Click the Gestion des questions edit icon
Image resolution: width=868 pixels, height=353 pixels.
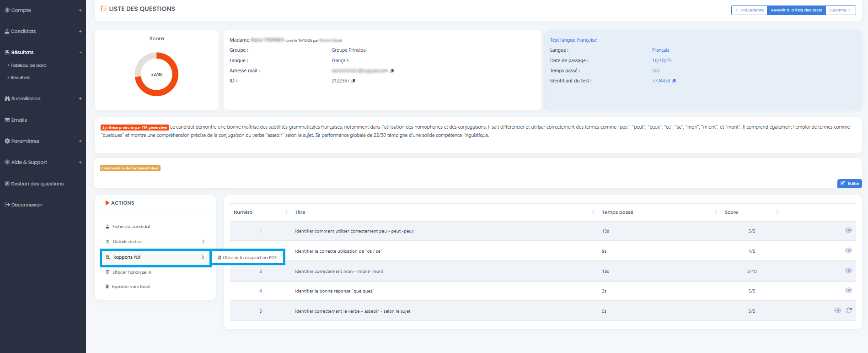tap(7, 184)
